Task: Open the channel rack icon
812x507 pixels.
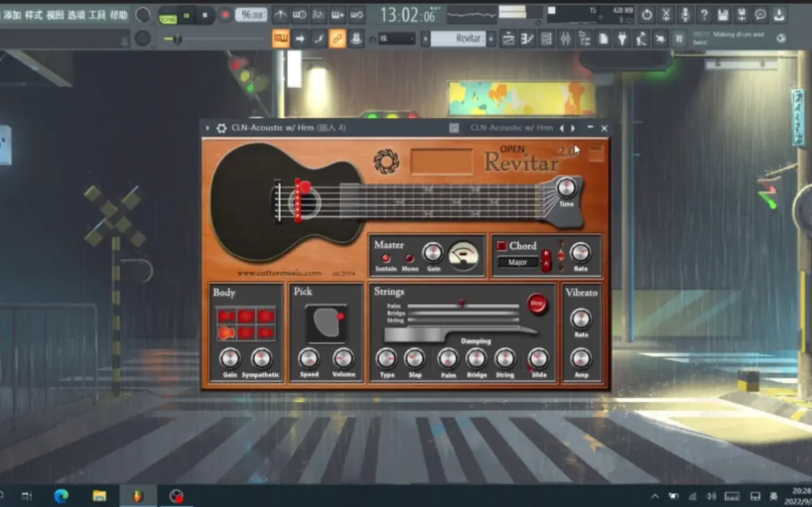Action: point(545,38)
